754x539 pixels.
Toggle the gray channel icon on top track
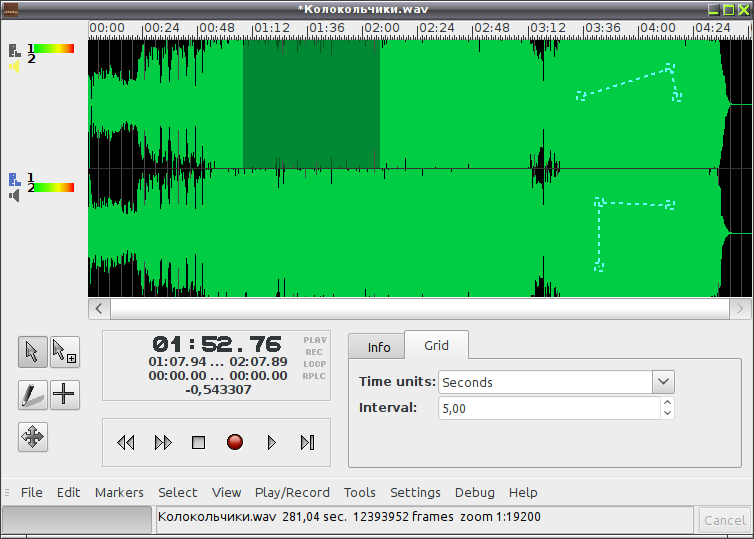tap(14, 50)
